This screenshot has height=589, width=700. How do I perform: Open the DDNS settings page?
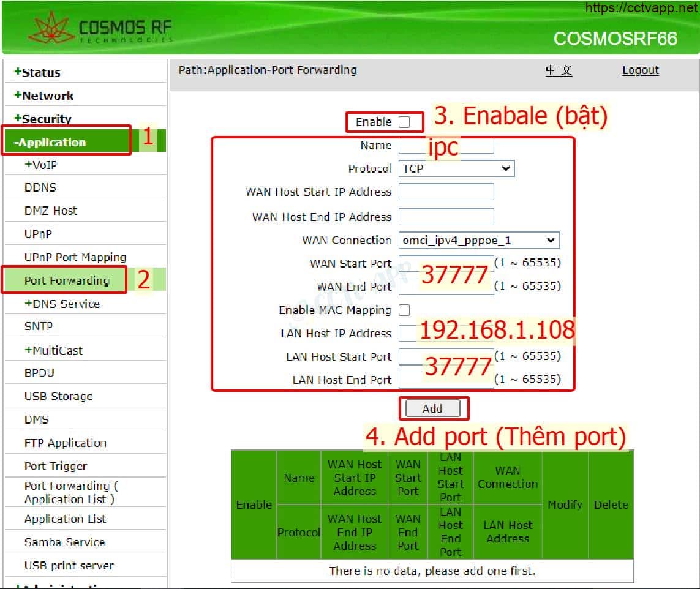40,187
